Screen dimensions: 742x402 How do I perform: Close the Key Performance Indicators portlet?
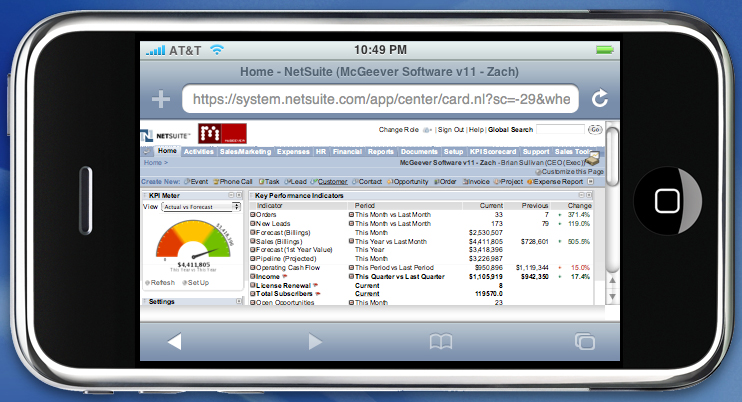pos(589,195)
